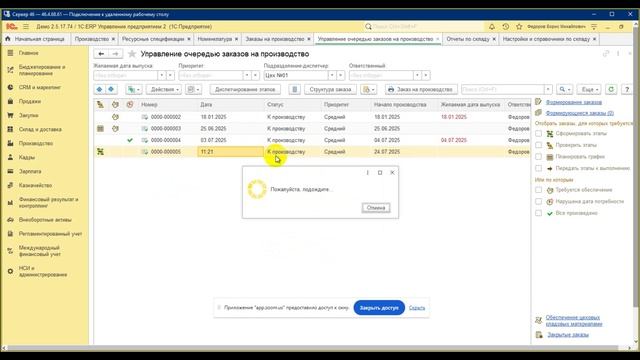Viewport: 640px width, 360px height.
Task: Check Передать этапы к выполнению filter
Action: (538, 168)
